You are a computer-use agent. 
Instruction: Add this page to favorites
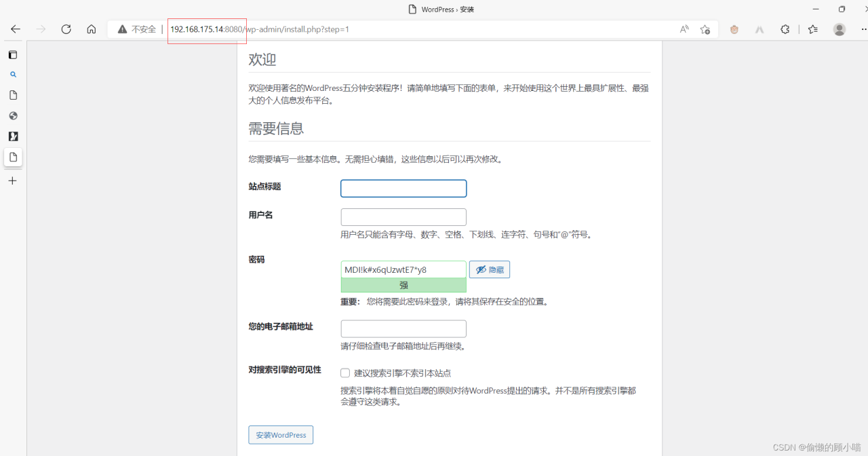(705, 29)
